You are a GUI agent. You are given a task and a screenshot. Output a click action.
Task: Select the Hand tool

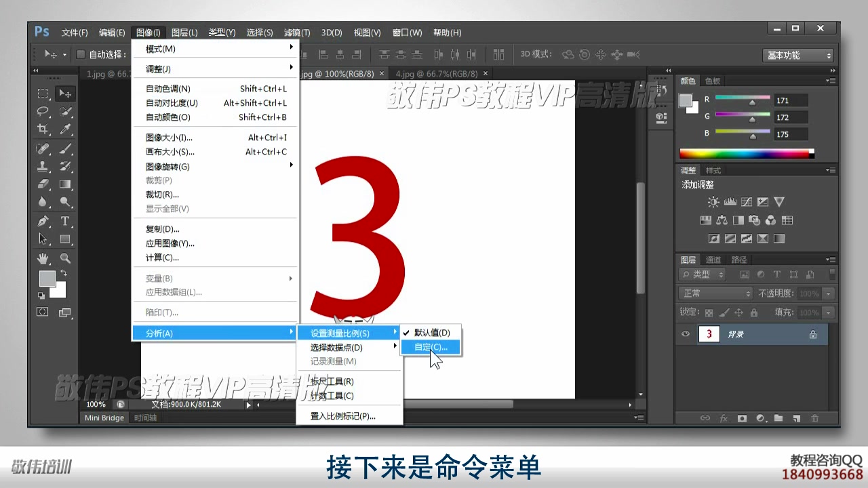pyautogui.click(x=43, y=258)
